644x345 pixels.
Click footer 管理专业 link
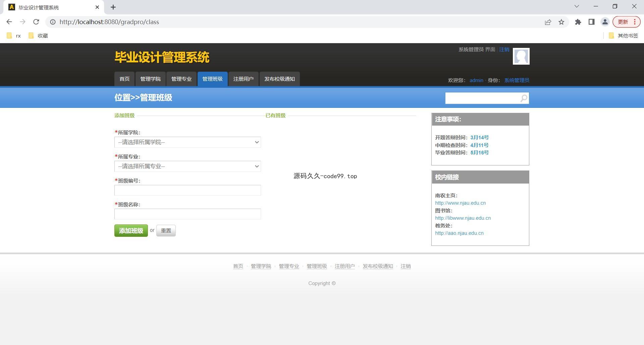[x=289, y=266]
